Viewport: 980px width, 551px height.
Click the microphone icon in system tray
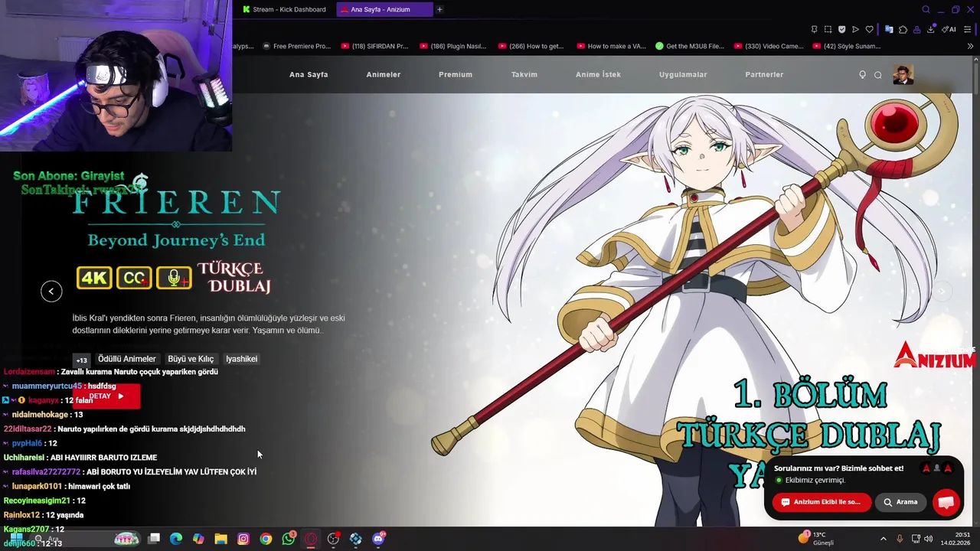[900, 539]
